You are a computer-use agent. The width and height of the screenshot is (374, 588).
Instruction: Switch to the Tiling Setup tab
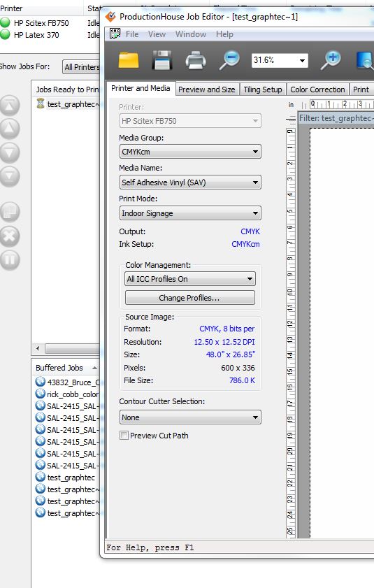pos(263,89)
